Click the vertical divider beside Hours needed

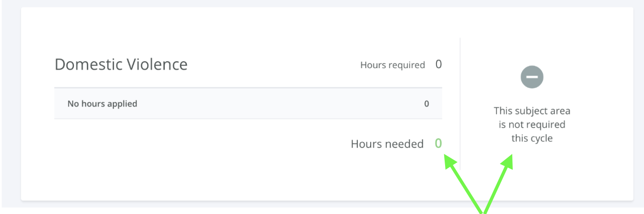[x=460, y=104]
